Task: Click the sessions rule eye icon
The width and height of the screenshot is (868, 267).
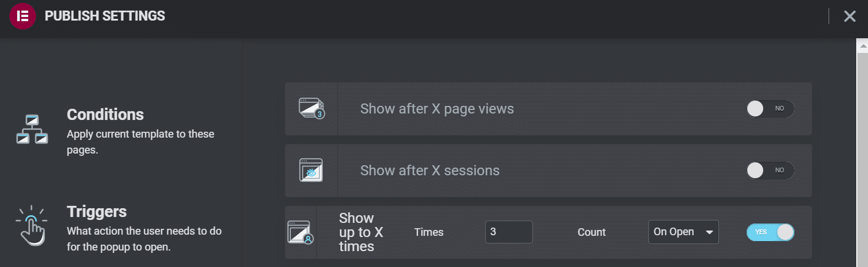Action: tap(311, 171)
